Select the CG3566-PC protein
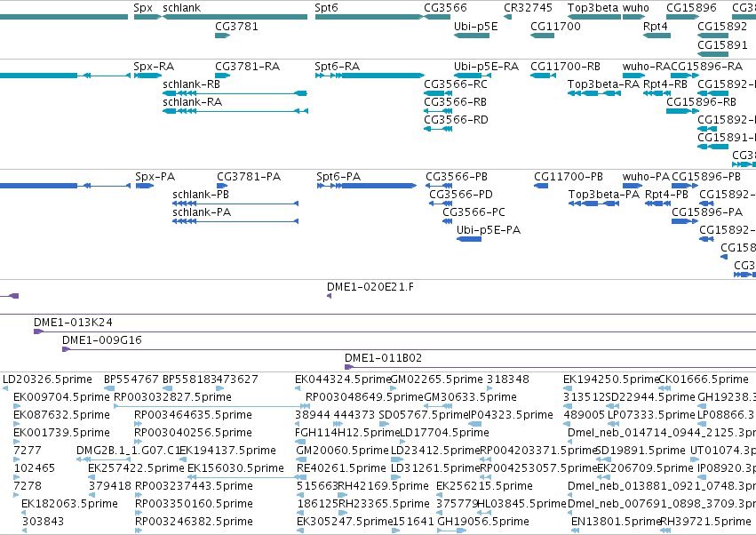This screenshot has width=756, height=535. point(448,221)
